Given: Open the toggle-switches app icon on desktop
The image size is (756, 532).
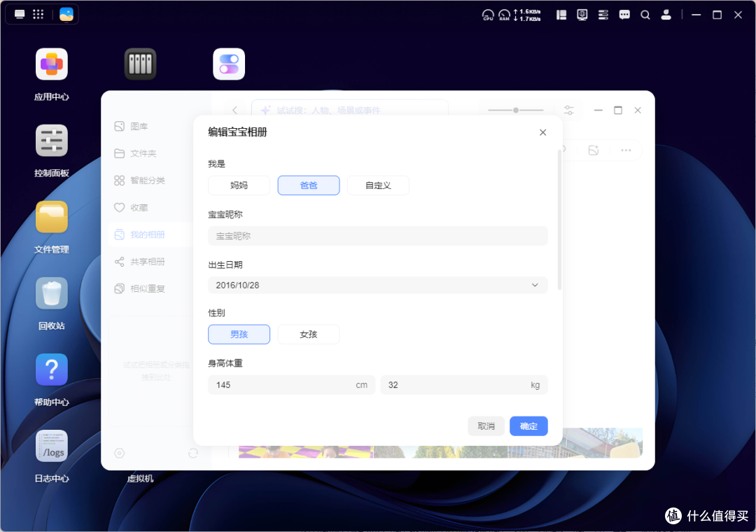Looking at the screenshot, I should [229, 64].
